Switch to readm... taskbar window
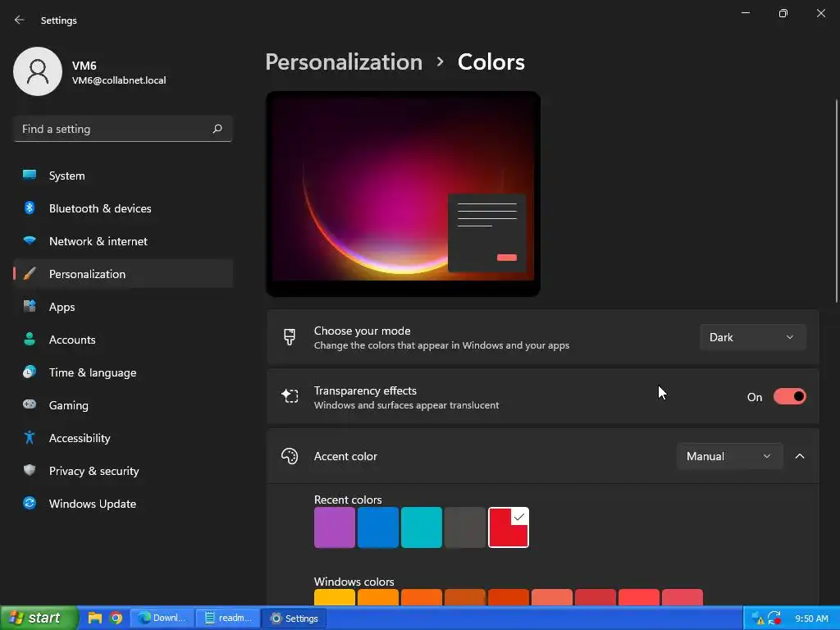The image size is (840, 630). 228,618
